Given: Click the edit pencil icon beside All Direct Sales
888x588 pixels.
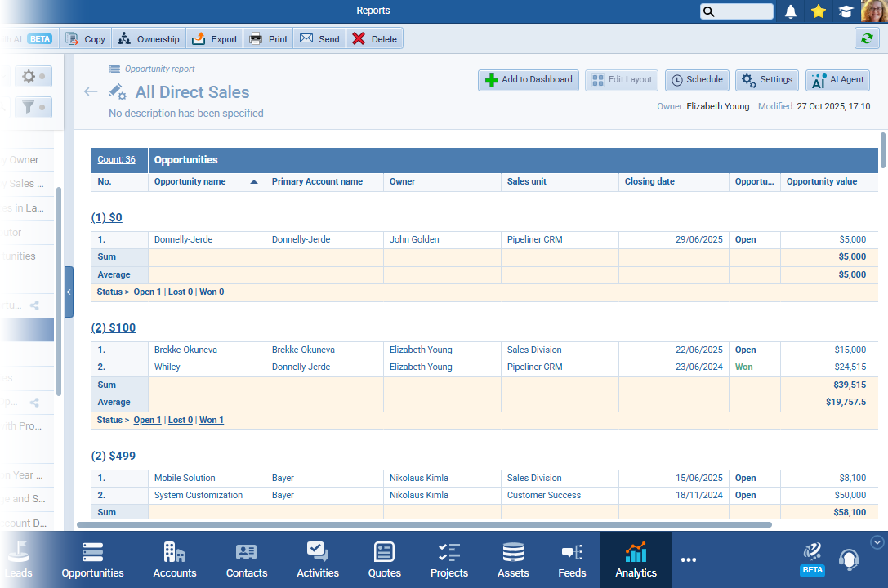Looking at the screenshot, I should (118, 91).
